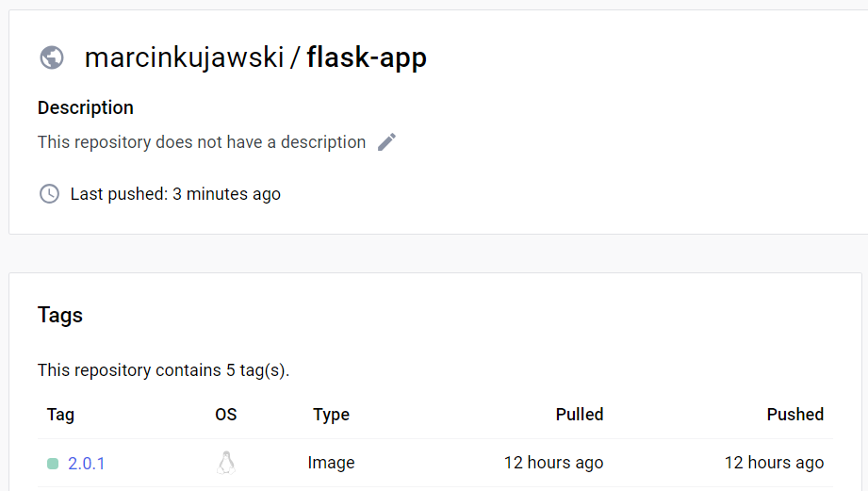Click the public repository globe icon

pos(52,57)
